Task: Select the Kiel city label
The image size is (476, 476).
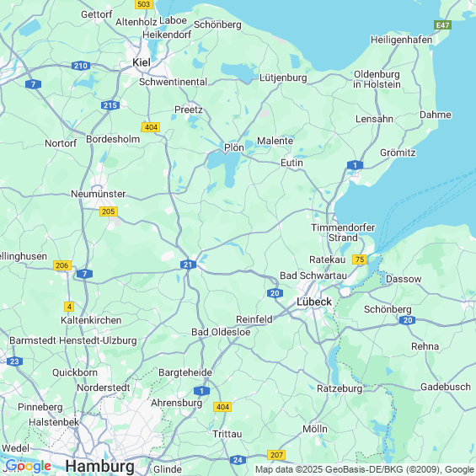Action: click(x=142, y=62)
